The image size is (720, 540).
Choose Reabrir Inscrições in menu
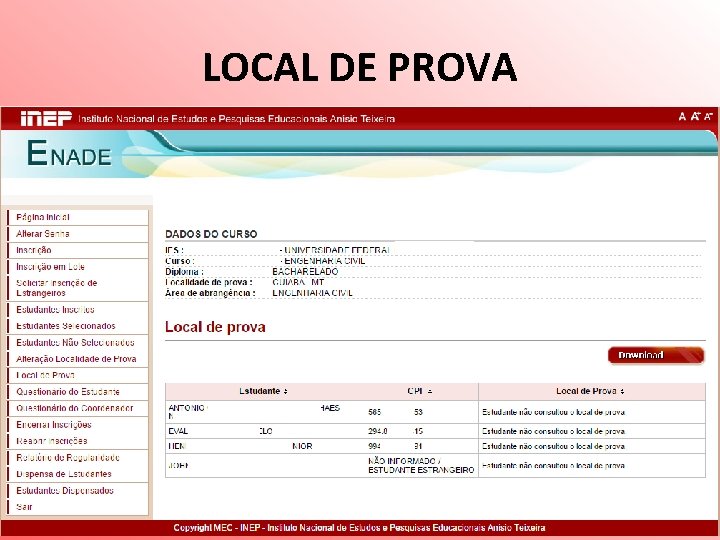pyautogui.click(x=51, y=441)
